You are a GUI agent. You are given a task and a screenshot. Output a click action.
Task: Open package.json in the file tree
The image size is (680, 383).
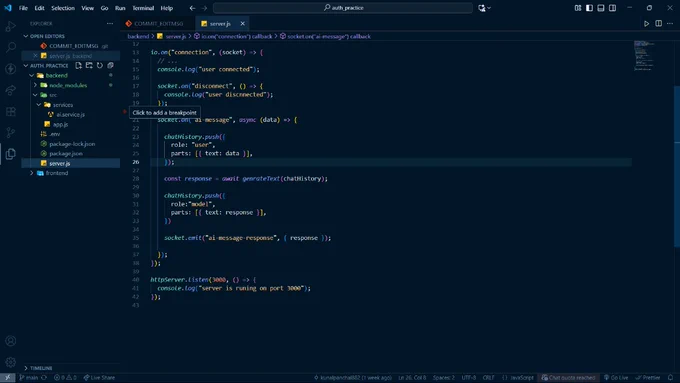(x=66, y=154)
